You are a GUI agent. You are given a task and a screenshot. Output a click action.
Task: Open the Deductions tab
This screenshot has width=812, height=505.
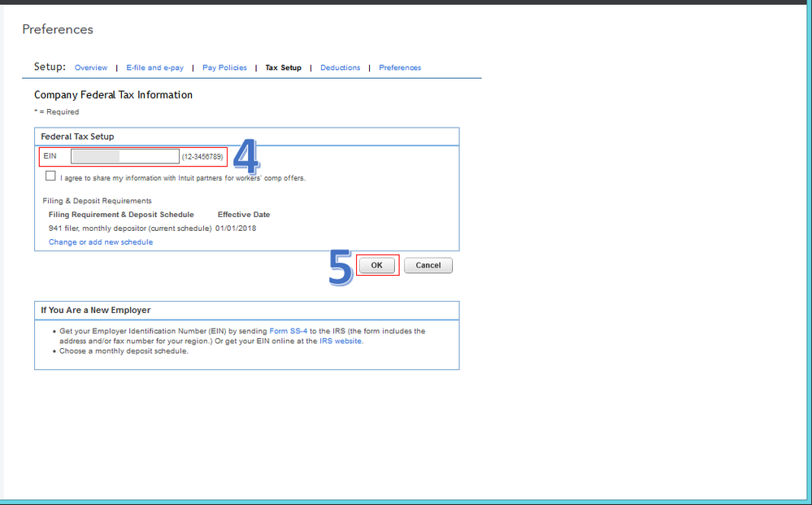coord(340,67)
